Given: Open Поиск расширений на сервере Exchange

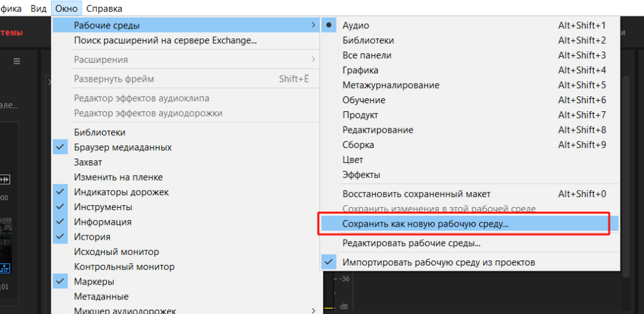Looking at the screenshot, I should pos(165,40).
